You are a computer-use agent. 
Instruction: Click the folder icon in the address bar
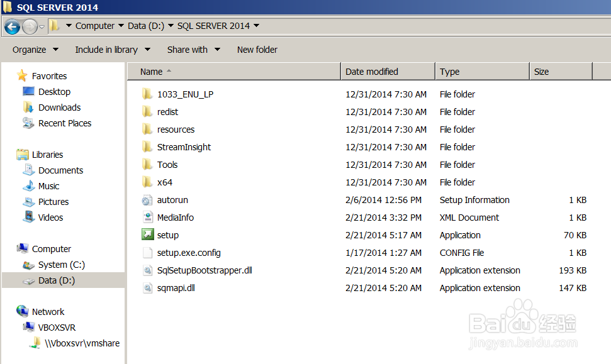[55, 26]
